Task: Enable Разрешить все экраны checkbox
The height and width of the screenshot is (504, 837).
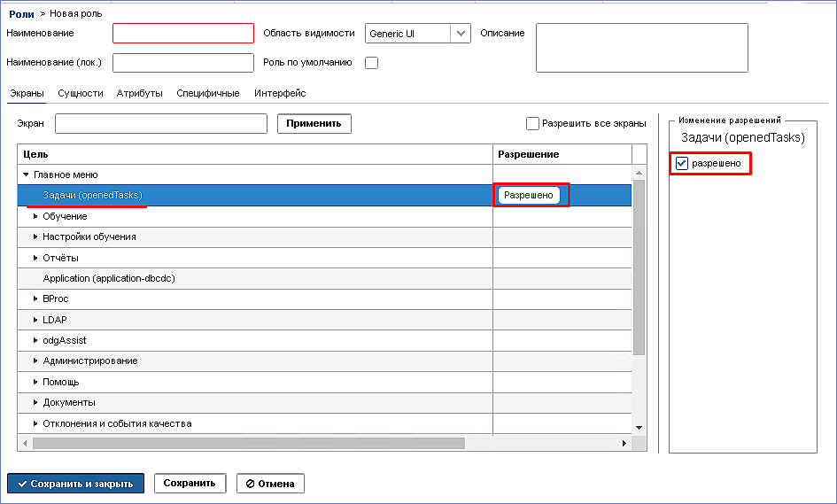Action: 532,123
